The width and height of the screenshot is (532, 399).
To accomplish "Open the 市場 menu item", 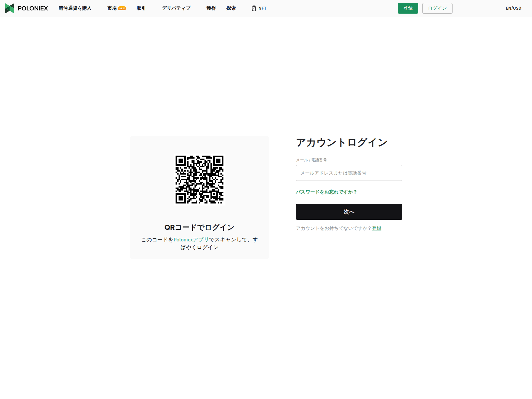I will tap(112, 8).
